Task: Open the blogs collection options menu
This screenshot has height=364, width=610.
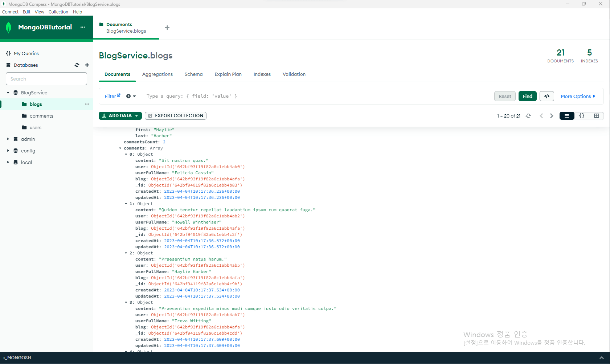Action: point(87,104)
